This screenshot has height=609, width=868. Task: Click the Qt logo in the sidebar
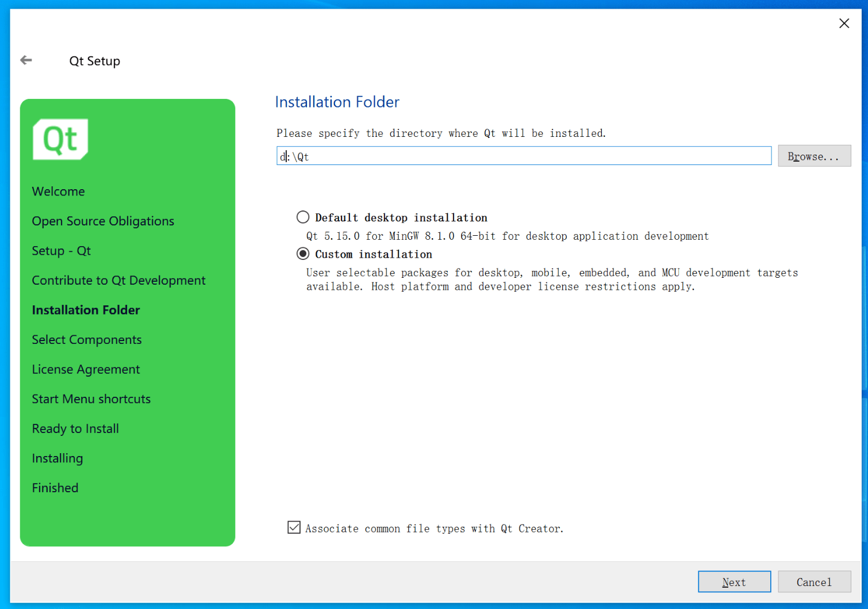tap(60, 139)
